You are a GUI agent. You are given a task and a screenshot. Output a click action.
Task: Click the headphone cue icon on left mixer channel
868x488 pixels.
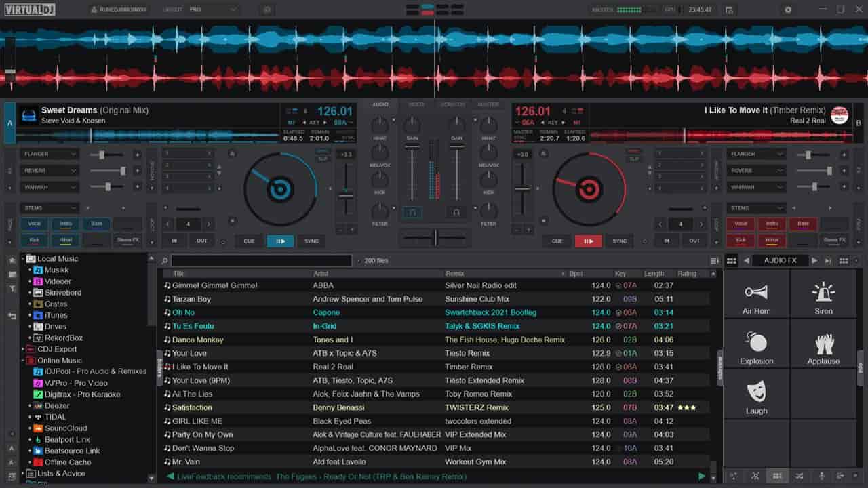pos(412,211)
